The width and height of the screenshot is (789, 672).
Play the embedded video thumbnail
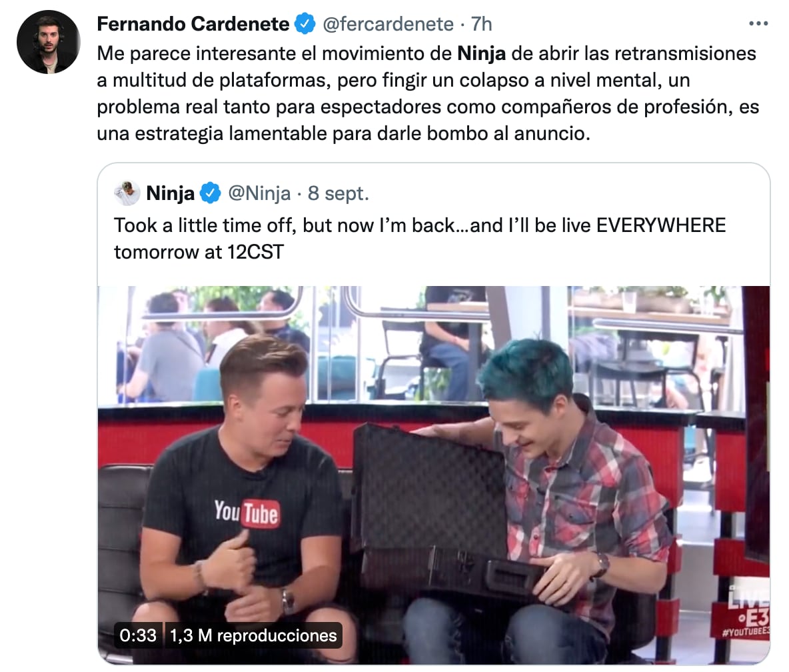click(433, 475)
